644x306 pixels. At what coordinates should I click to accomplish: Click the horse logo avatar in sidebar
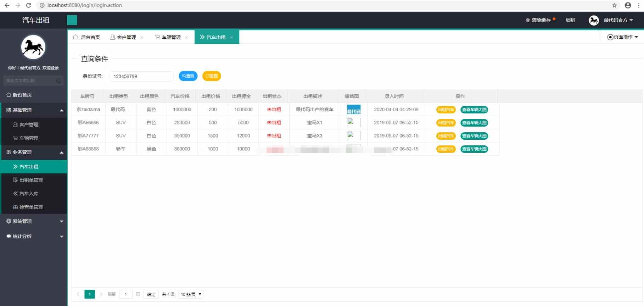[33, 47]
